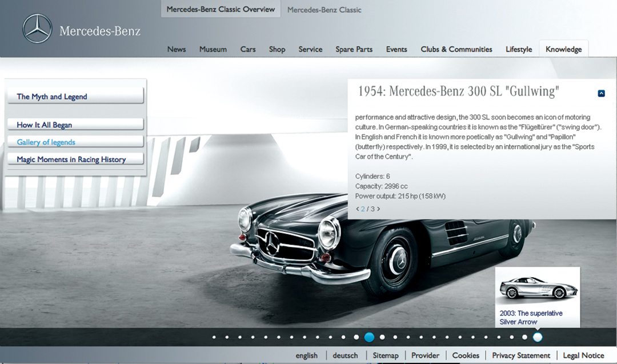This screenshot has width=617, height=364.
Task: Click the 1954 Mercedes-Benz 300 SL Gullwing title
Action: [x=458, y=91]
